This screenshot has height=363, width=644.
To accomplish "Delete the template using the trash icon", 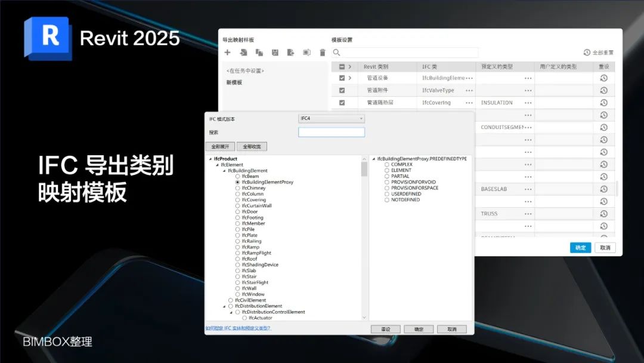I will pos(323,53).
